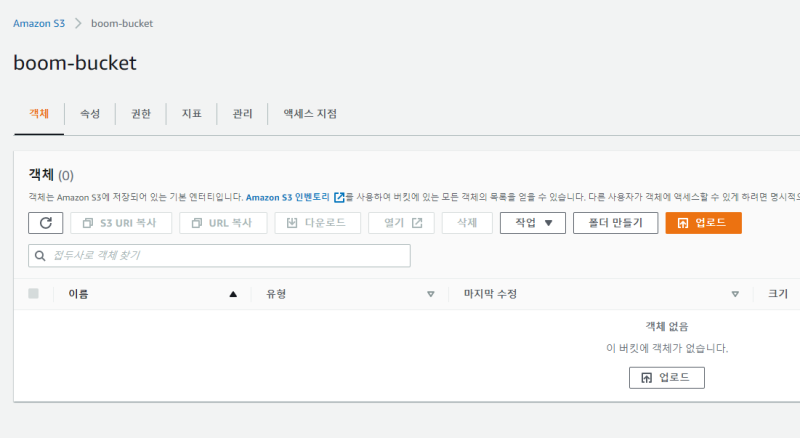Click the 폴더 만들기 button

coord(615,223)
